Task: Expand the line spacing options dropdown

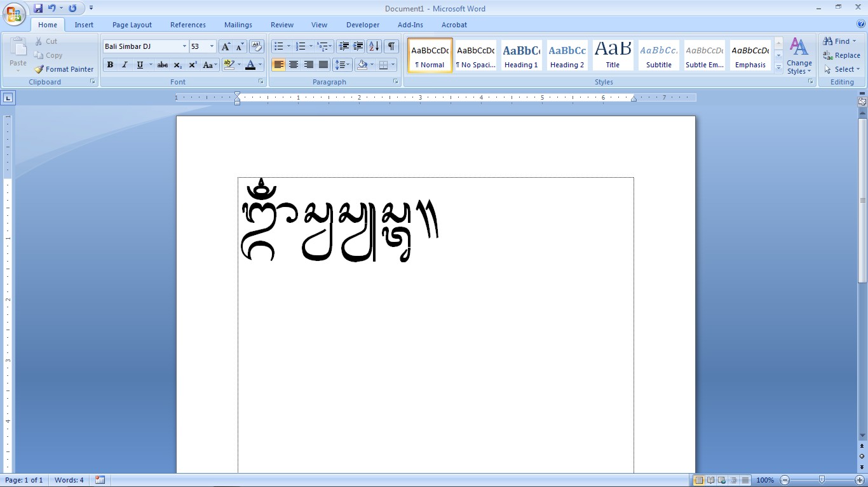Action: point(347,64)
